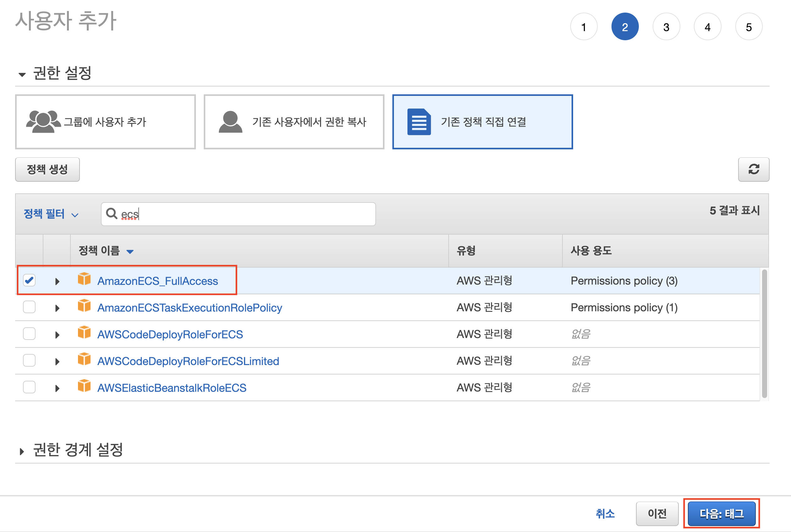Sort by 정책 이름 column arrow
The image size is (791, 532).
pos(130,252)
